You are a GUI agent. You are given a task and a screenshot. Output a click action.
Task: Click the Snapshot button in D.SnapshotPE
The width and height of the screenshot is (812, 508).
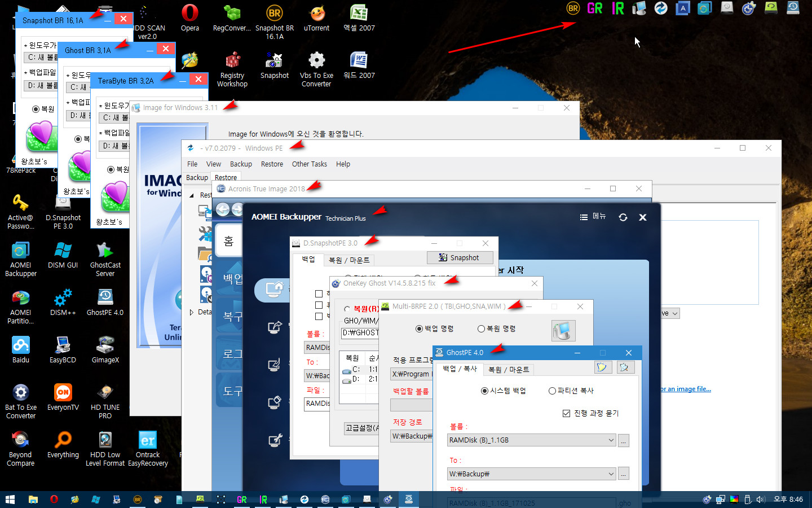pos(460,258)
